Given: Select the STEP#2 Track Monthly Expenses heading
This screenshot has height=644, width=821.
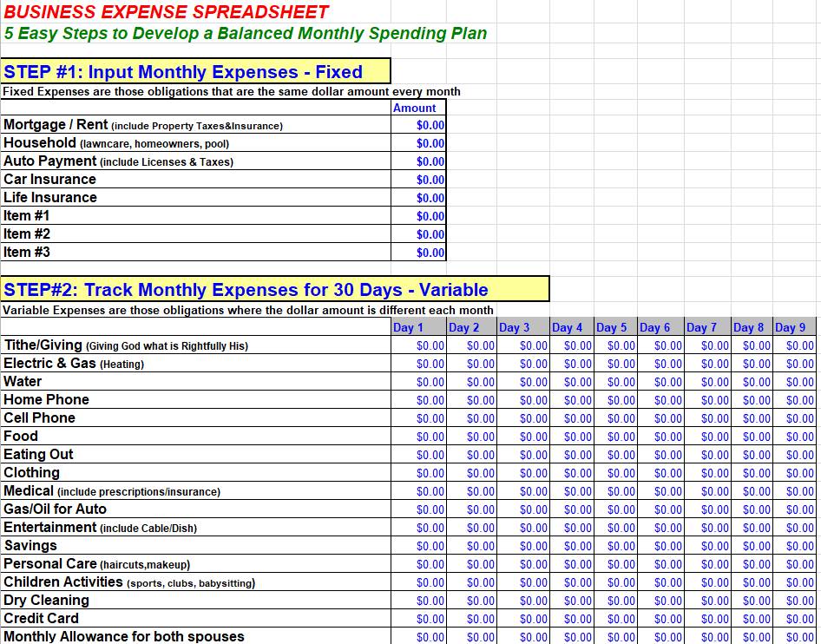Looking at the screenshot, I should pyautogui.click(x=246, y=289).
